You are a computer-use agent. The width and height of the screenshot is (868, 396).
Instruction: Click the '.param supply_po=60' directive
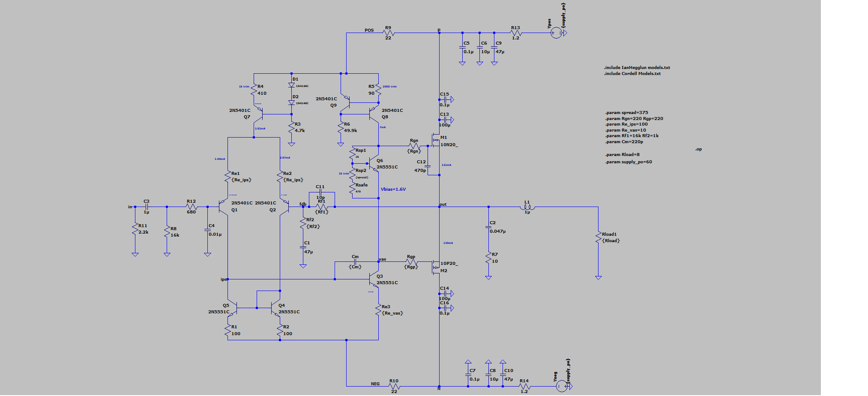coord(629,162)
